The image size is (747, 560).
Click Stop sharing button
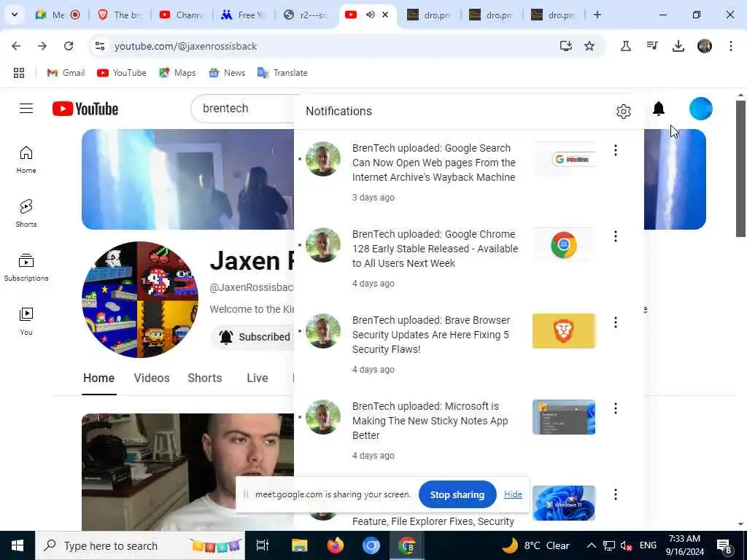tap(457, 495)
